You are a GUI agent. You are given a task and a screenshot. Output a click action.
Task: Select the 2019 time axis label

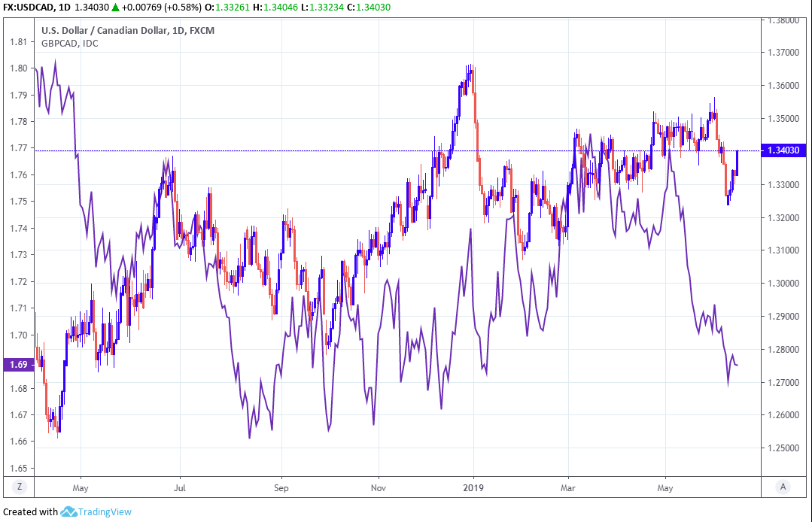[473, 487]
